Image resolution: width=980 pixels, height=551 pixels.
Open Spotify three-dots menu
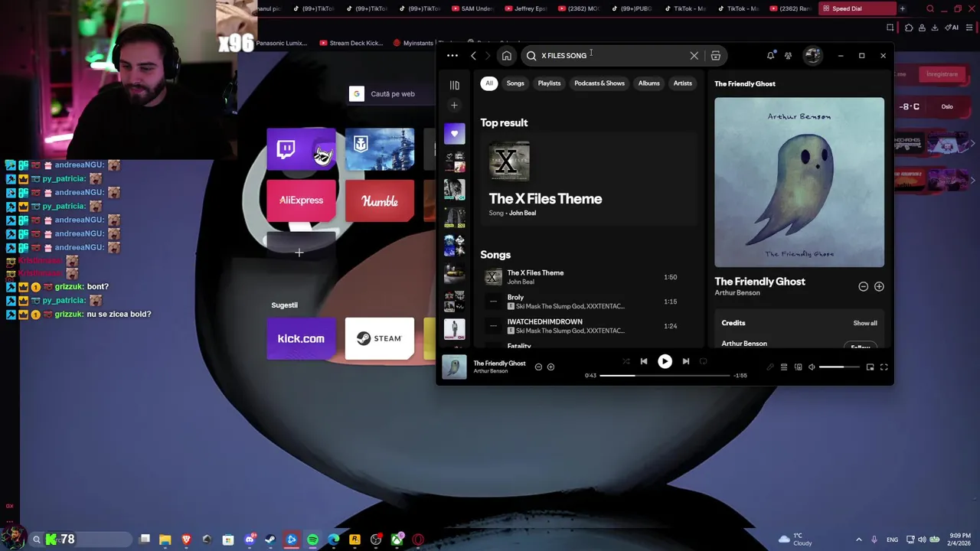tap(452, 55)
